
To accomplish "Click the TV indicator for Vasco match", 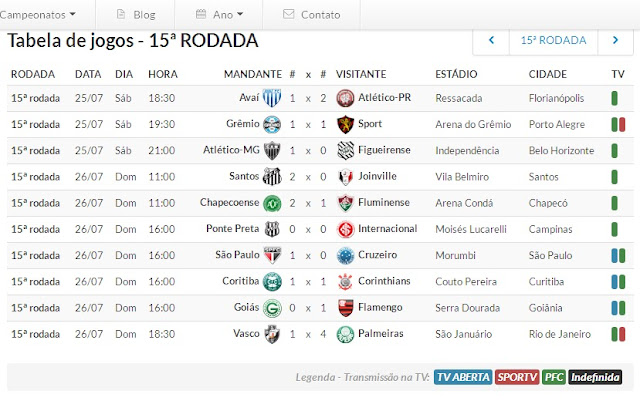I will 617,333.
